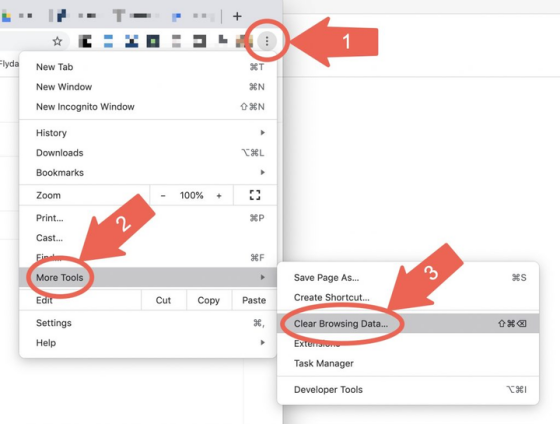Open Task Manager from the submenu
The width and height of the screenshot is (560, 424).
(408, 363)
